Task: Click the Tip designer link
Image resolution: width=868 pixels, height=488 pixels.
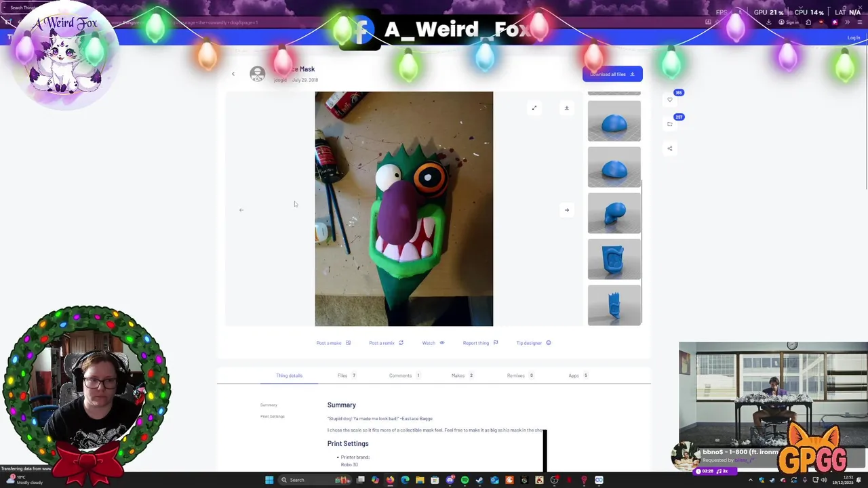Action: [x=534, y=343]
